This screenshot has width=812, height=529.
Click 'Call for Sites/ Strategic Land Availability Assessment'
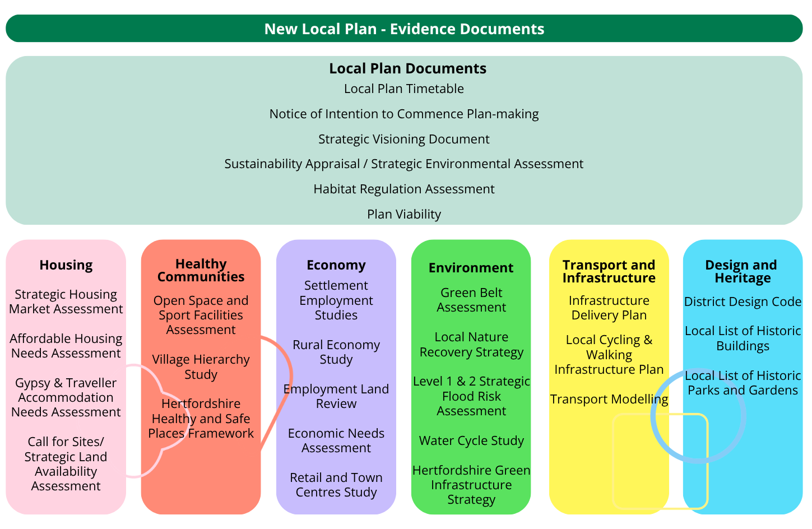tap(66, 464)
